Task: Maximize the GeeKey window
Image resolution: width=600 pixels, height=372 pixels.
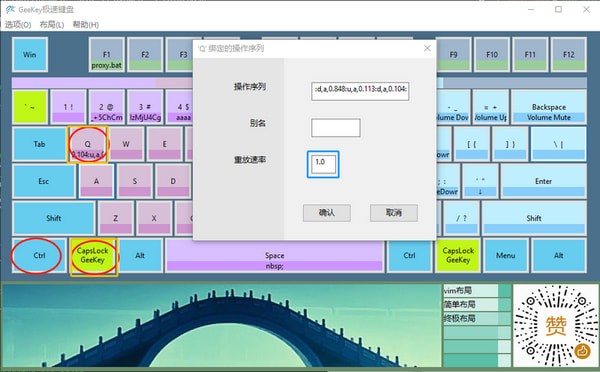Action: [x=559, y=9]
